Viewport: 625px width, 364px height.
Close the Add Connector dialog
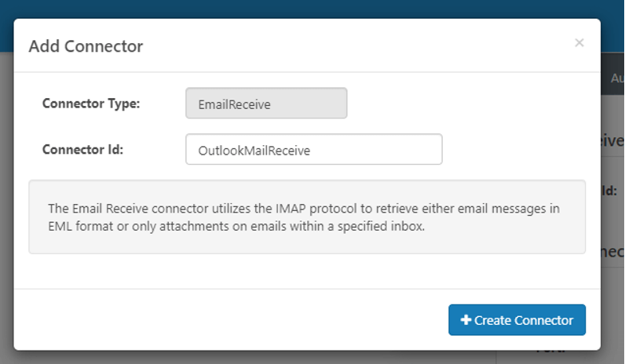coord(579,43)
